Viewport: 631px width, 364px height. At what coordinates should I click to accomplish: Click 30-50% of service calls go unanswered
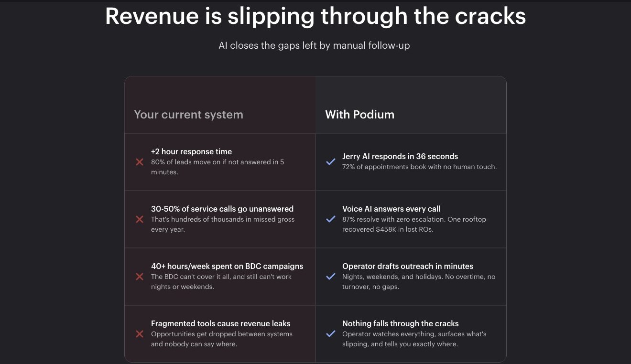(222, 209)
